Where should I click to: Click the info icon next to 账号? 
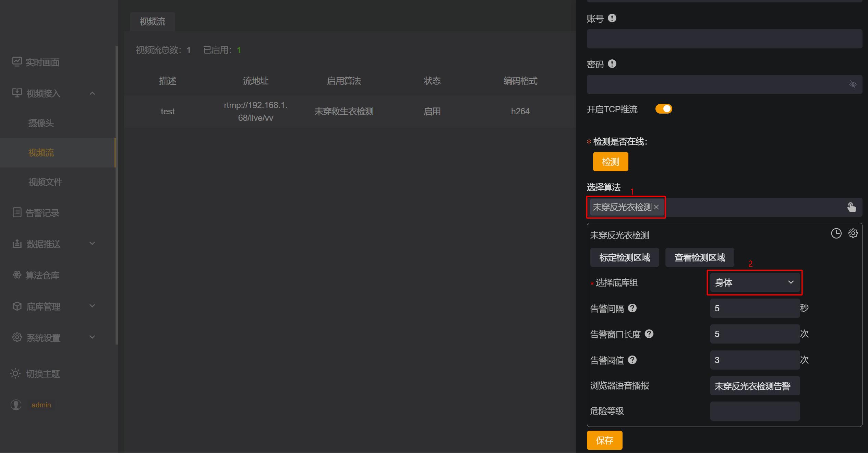click(x=612, y=18)
